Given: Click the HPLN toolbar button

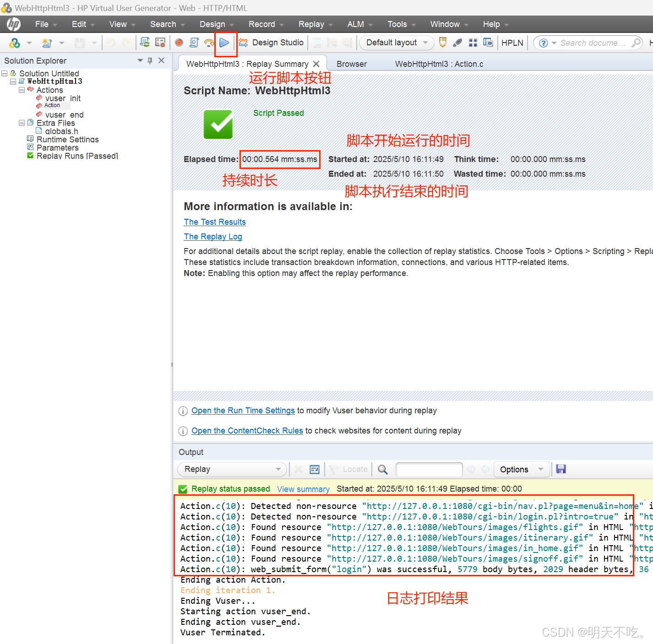Looking at the screenshot, I should pos(512,43).
